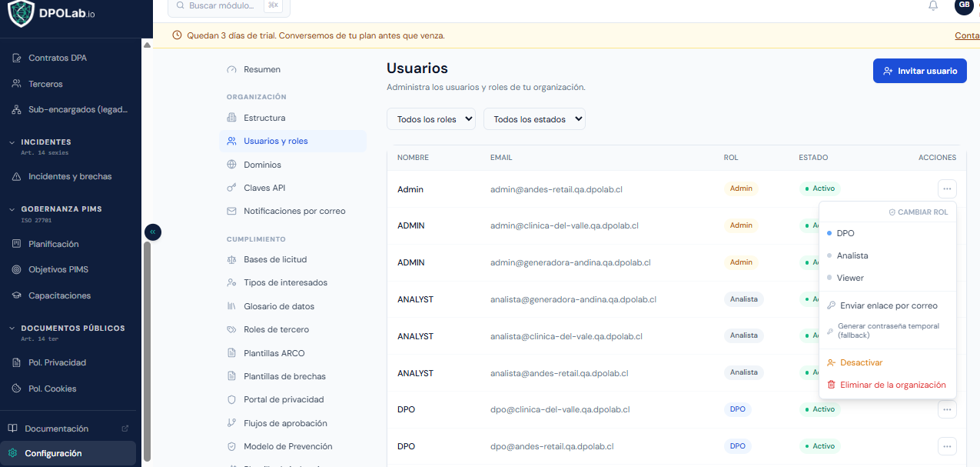The height and width of the screenshot is (467, 980).
Task: Open actions menu for dpo@clinica-del-valle row
Action: (x=947, y=409)
